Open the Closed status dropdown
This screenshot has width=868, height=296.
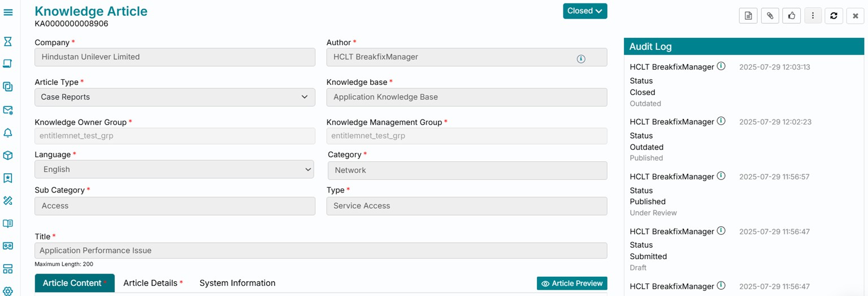point(585,11)
